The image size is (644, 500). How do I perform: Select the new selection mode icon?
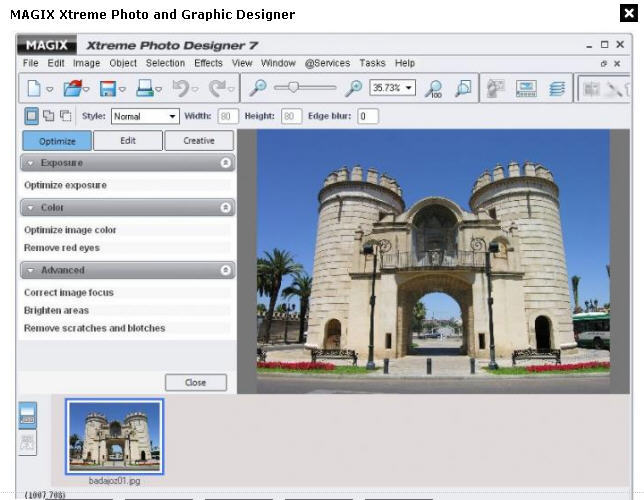click(x=31, y=116)
